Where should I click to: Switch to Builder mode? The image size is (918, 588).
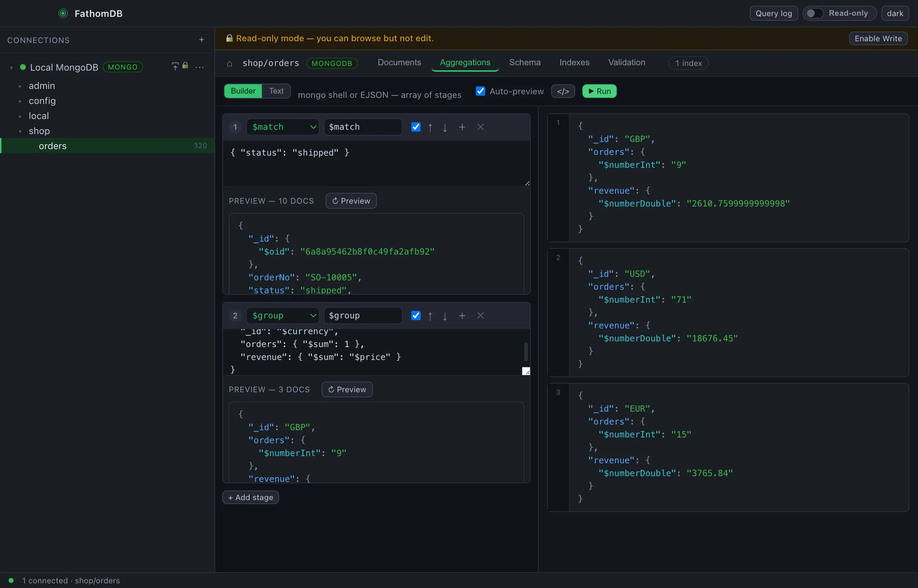tap(243, 91)
